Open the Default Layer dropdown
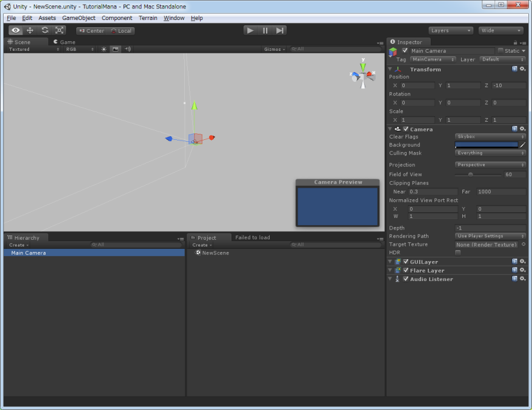532x410 pixels. pos(502,59)
